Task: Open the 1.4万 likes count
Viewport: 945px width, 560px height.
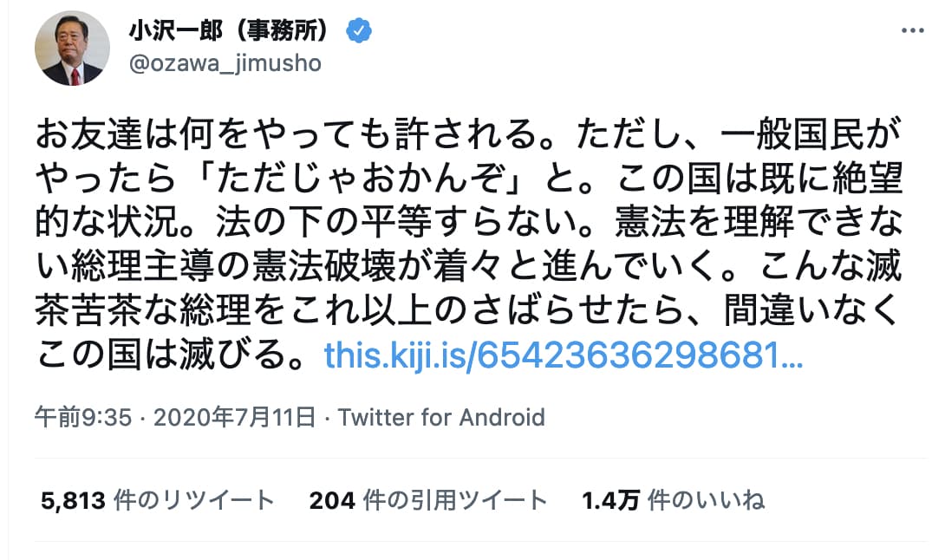Action: [610, 500]
